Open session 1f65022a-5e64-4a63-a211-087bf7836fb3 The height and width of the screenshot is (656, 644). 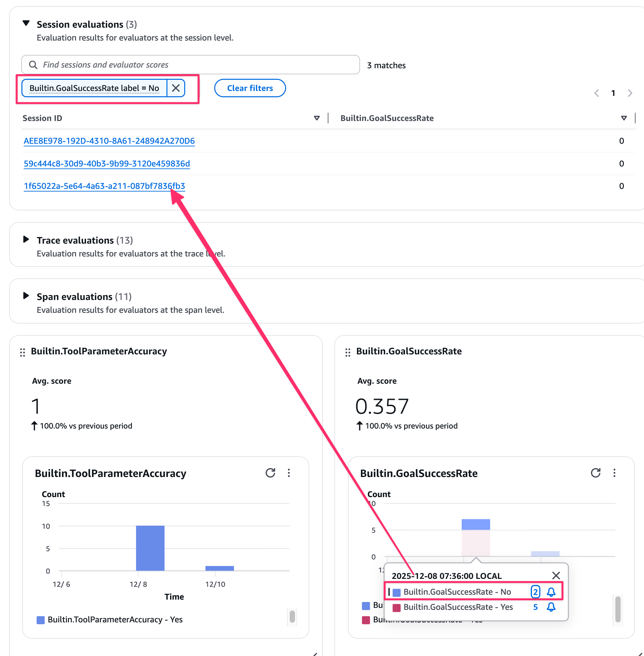pyautogui.click(x=104, y=186)
